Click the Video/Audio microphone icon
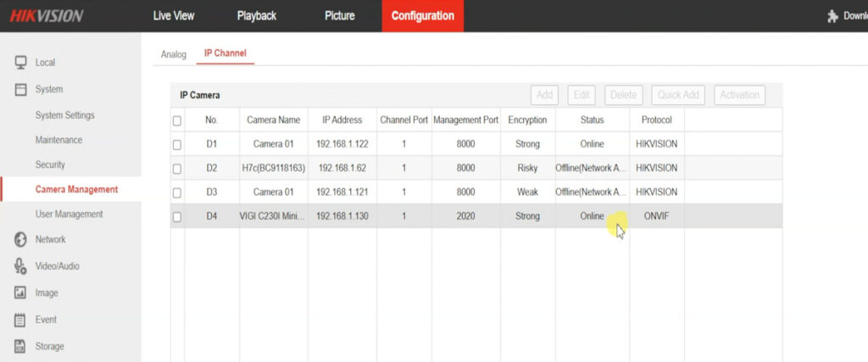This screenshot has width=868, height=362. pos(21,266)
